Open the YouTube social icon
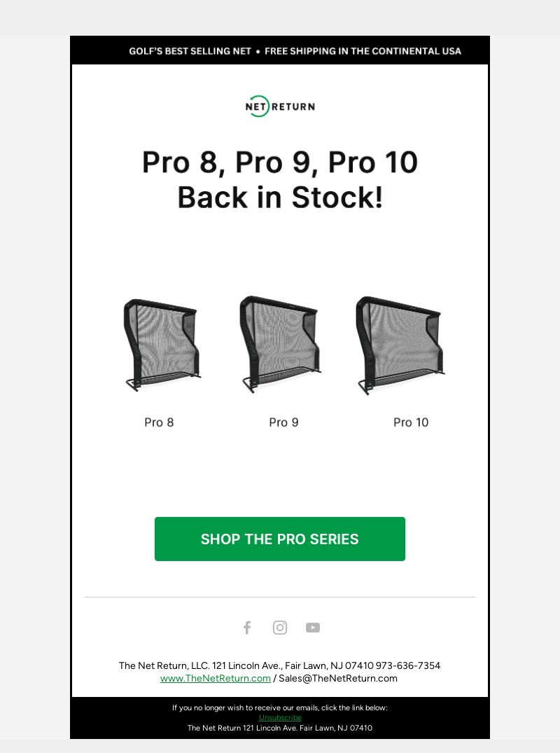Image resolution: width=560 pixels, height=753 pixels. [x=313, y=628]
